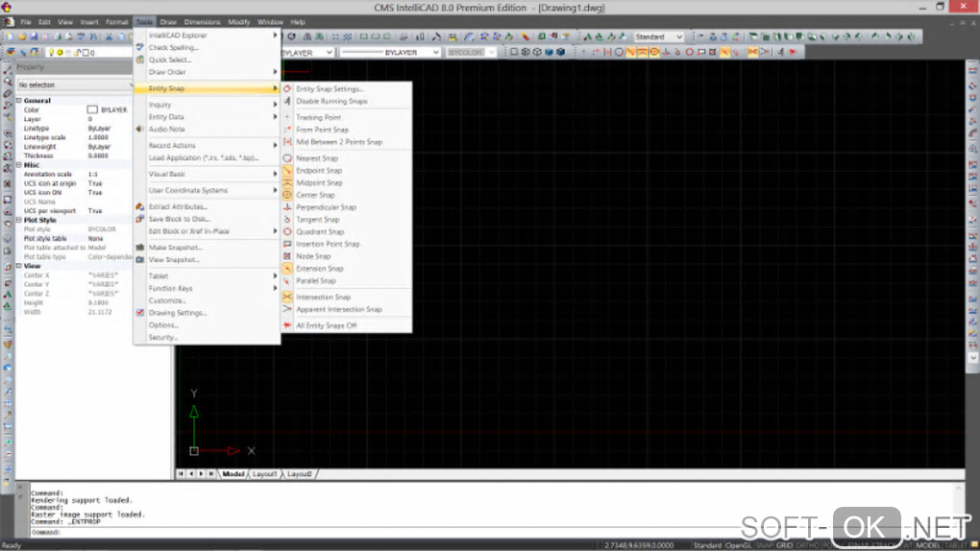Open the IntelliCAD Explorer submenu
This screenshot has height=551, width=980.
coord(207,36)
